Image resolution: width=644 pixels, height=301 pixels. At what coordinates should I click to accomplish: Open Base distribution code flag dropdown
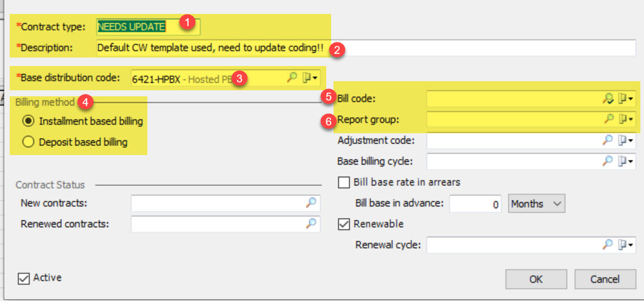310,78
